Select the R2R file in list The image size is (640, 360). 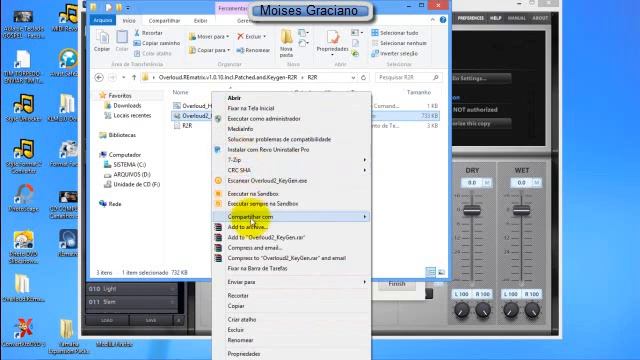point(187,125)
